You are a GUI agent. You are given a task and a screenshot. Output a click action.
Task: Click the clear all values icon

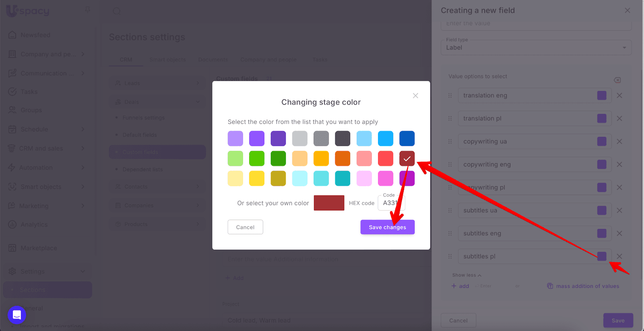click(x=617, y=80)
